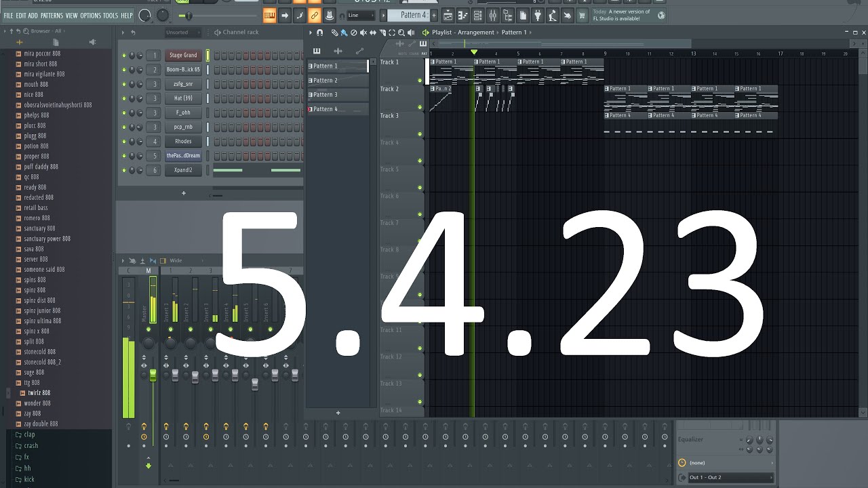
Task: Open the Playlist view icon in toolbar
Action: point(448,15)
